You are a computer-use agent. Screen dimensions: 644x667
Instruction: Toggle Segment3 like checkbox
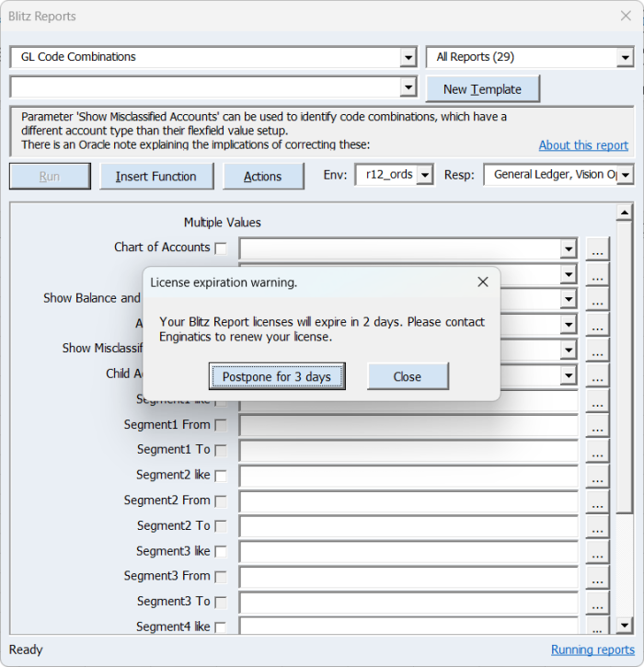[221, 552]
